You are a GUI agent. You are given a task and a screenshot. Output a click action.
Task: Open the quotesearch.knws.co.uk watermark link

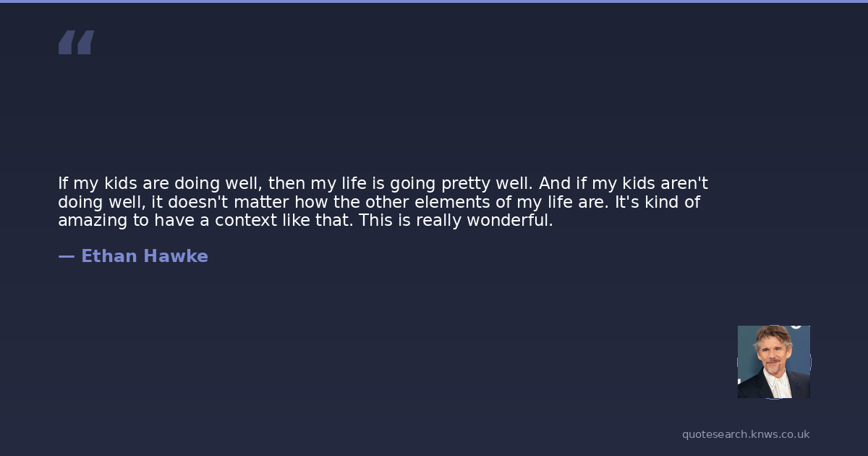[x=746, y=434]
